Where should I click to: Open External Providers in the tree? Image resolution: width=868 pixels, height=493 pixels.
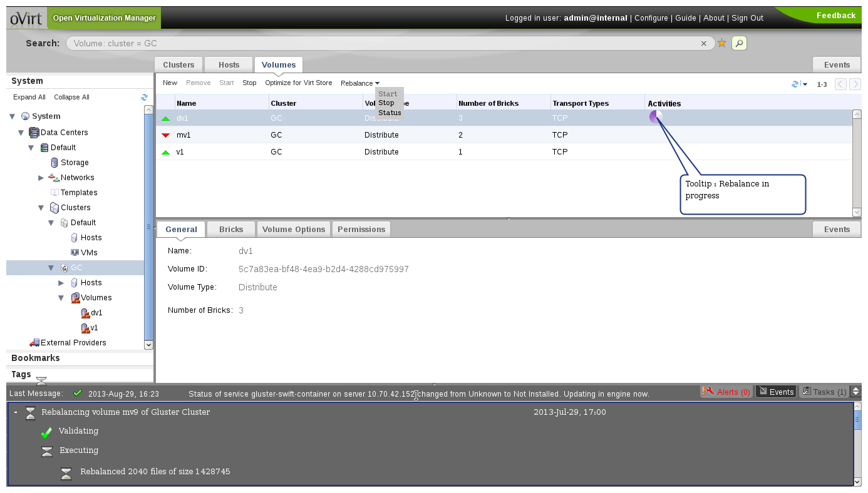[73, 343]
